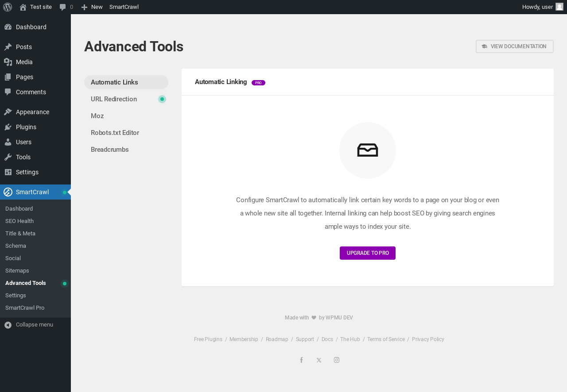The image size is (567, 392).
Task: Open the user avatar in admin bar
Action: coord(559,7)
